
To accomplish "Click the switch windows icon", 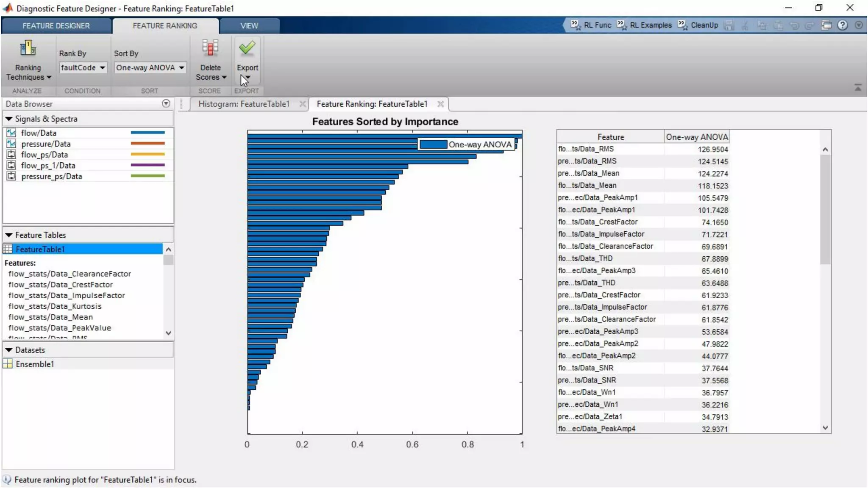I will 826,25.
